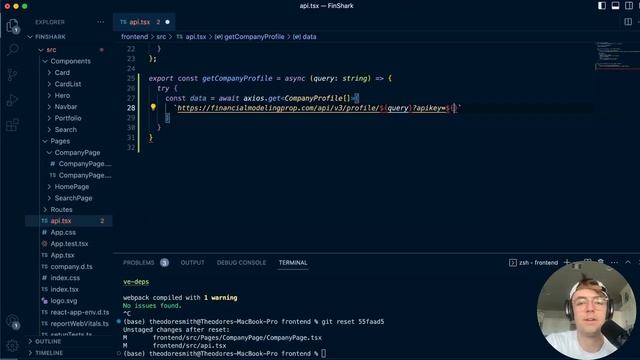Open the logo.svg file
The width and height of the screenshot is (640, 360).
point(63,301)
